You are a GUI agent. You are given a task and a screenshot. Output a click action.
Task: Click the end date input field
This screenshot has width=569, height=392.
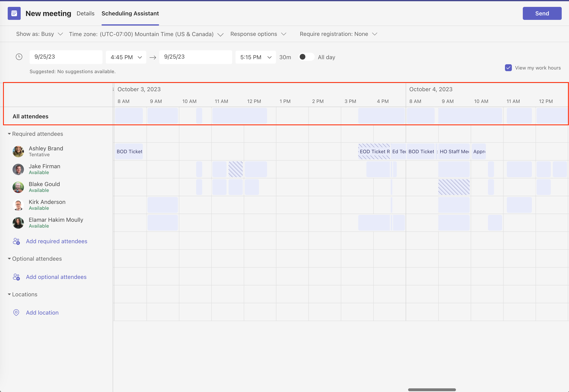(196, 57)
